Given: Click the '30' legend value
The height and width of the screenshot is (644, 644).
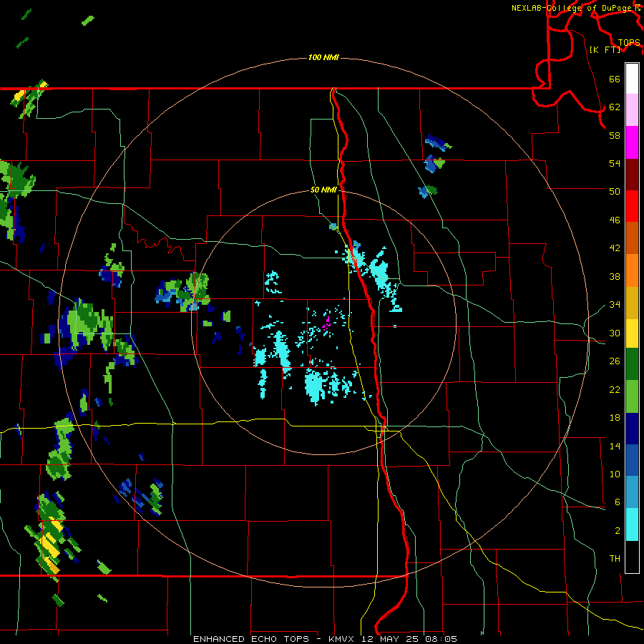Looking at the screenshot, I should [615, 333].
